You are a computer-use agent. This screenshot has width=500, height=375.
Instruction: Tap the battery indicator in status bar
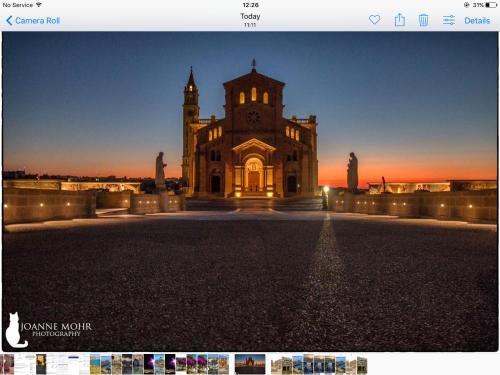click(491, 5)
